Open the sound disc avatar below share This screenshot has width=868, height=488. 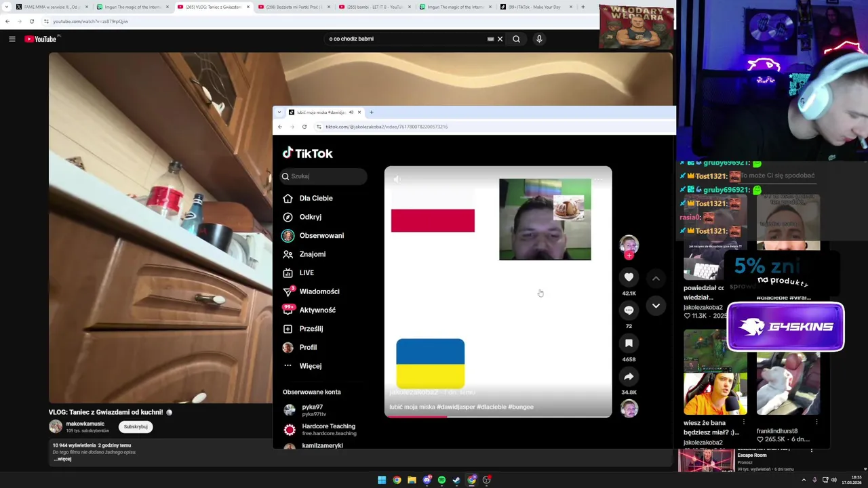click(x=629, y=409)
